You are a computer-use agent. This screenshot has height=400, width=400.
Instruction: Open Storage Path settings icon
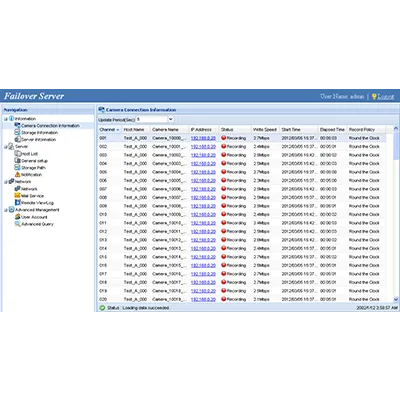pyautogui.click(x=17, y=168)
